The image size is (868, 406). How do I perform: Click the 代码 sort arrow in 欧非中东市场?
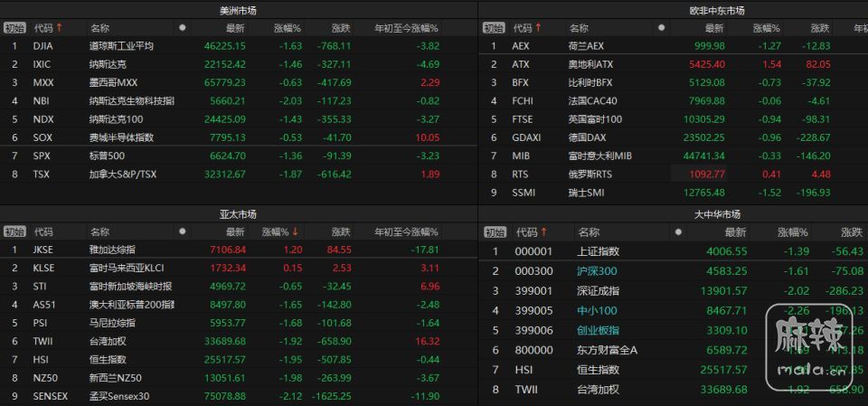pos(539,29)
